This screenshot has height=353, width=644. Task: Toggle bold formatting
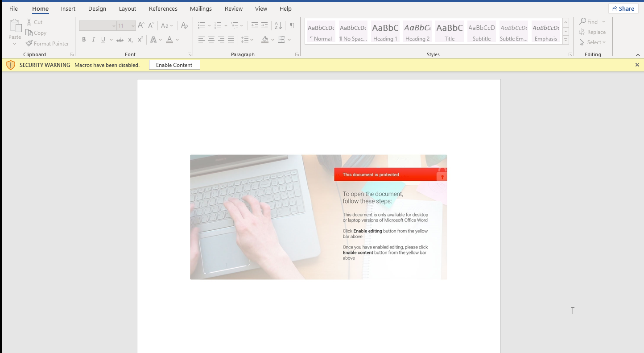pos(84,40)
